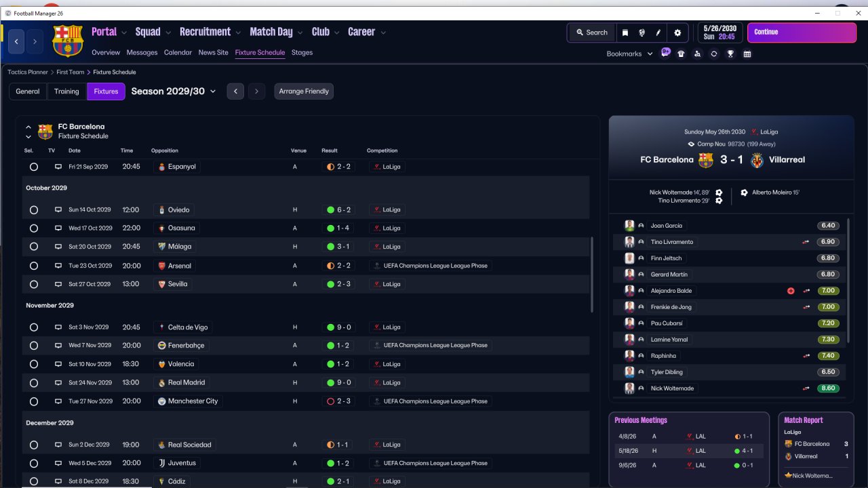Click the TV icon for Espanyol fixture
Screen dimensions: 868x488
click(x=58, y=167)
